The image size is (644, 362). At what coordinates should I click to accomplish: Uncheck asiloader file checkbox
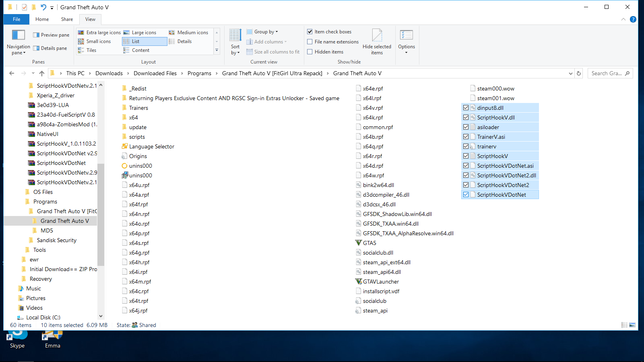[x=466, y=127]
